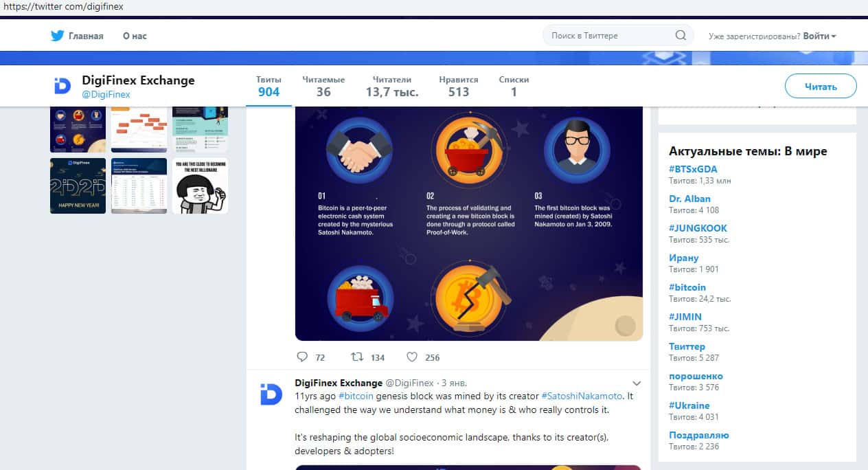Open the Поздравляю trending topic
Screen dimensions: 868x470
699,435
